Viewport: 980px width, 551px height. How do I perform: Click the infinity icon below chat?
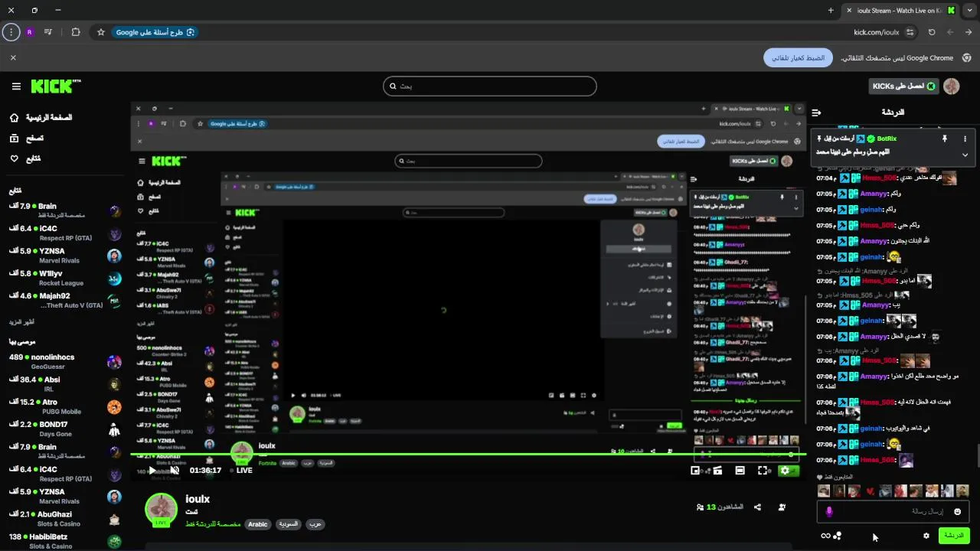[x=825, y=536]
